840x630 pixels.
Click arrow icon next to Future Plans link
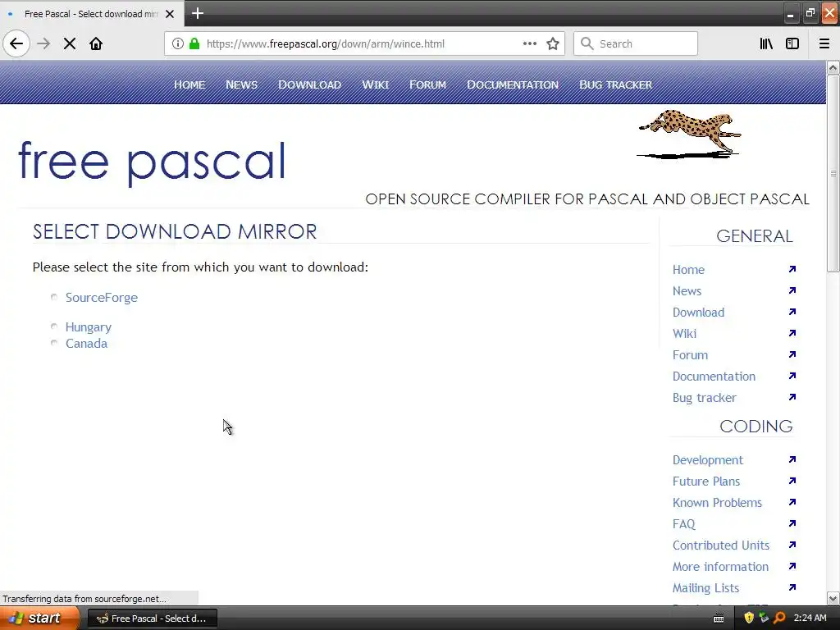[792, 481]
